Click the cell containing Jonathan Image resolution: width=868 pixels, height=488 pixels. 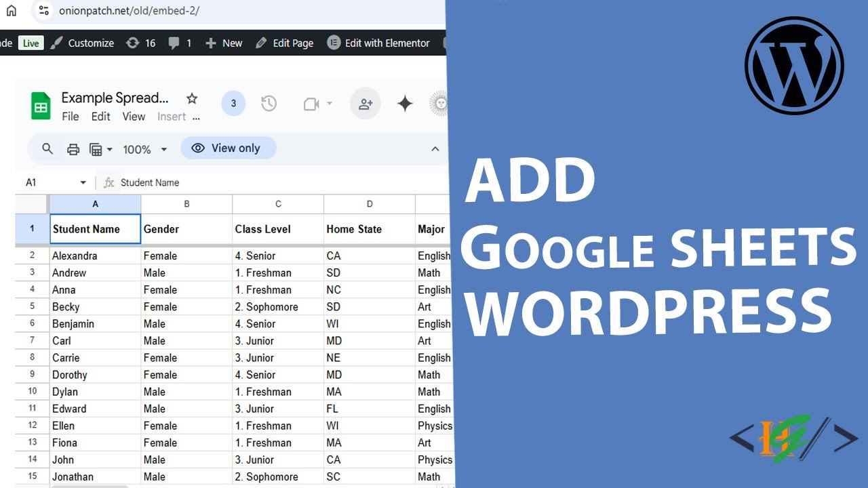(x=95, y=476)
